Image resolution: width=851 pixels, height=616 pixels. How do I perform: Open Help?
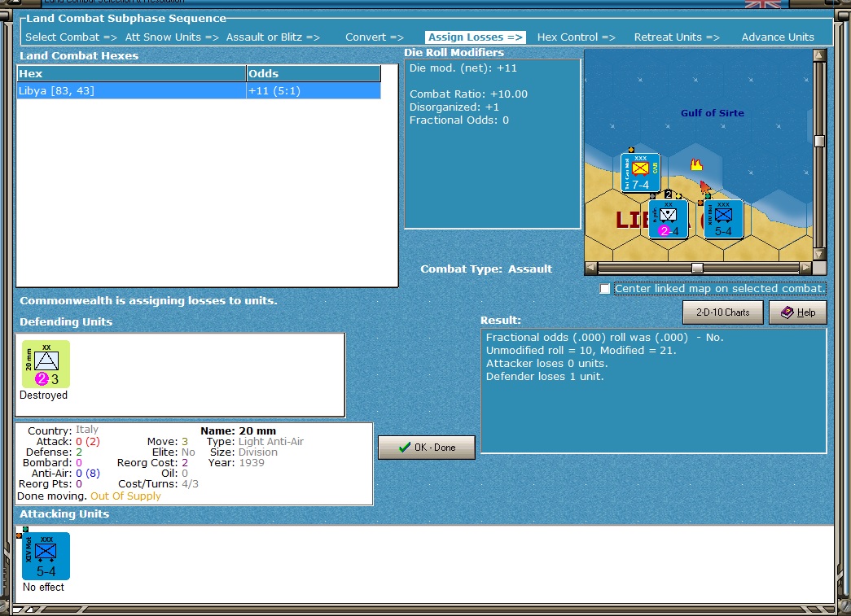[798, 312]
